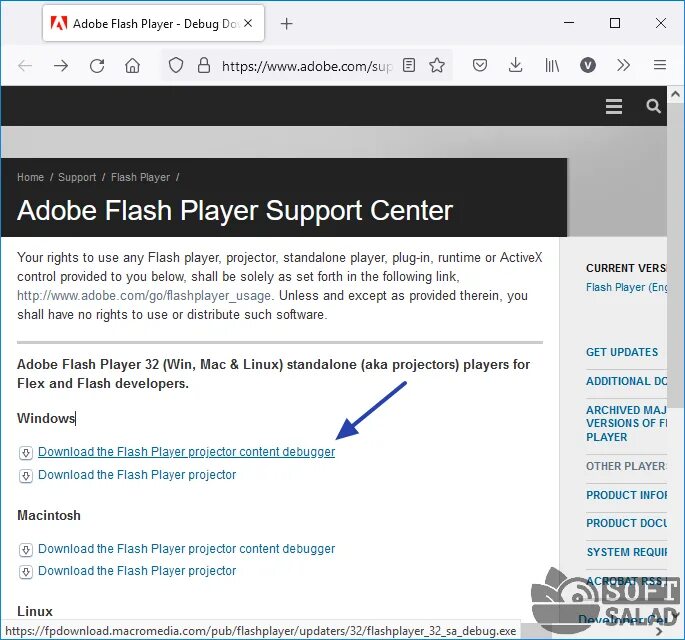
Task: Show more toolbar tools overflow chevron
Action: 623,66
